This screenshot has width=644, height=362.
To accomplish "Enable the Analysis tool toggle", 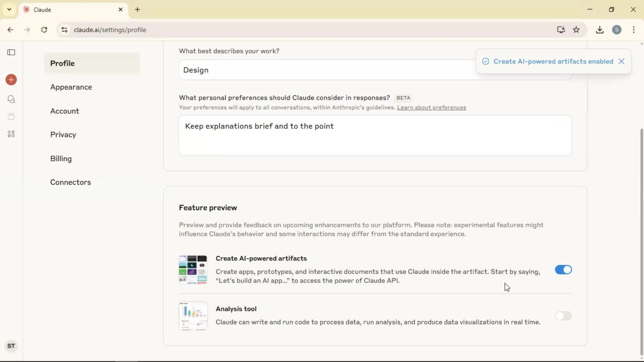I will 563,316.
